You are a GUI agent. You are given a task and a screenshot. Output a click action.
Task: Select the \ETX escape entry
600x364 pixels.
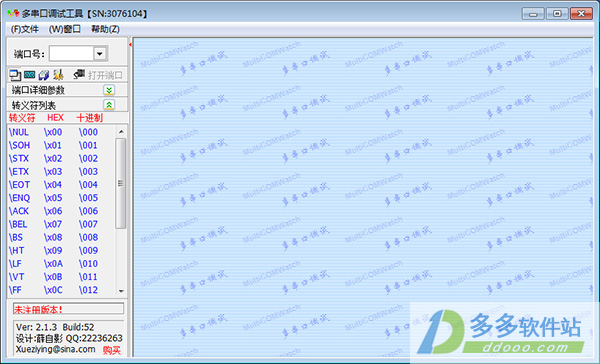pyautogui.click(x=19, y=171)
